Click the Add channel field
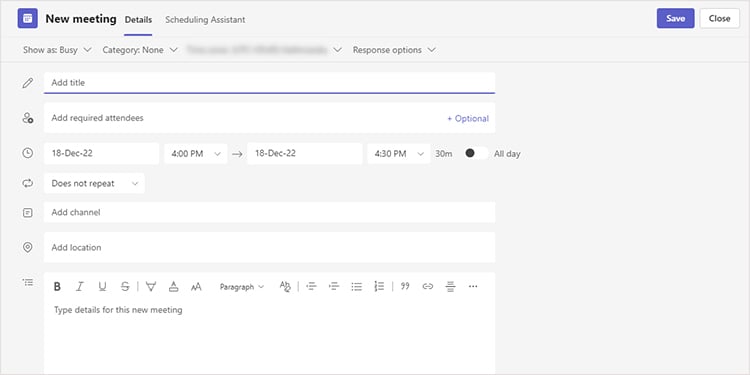750x375 pixels. (269, 212)
